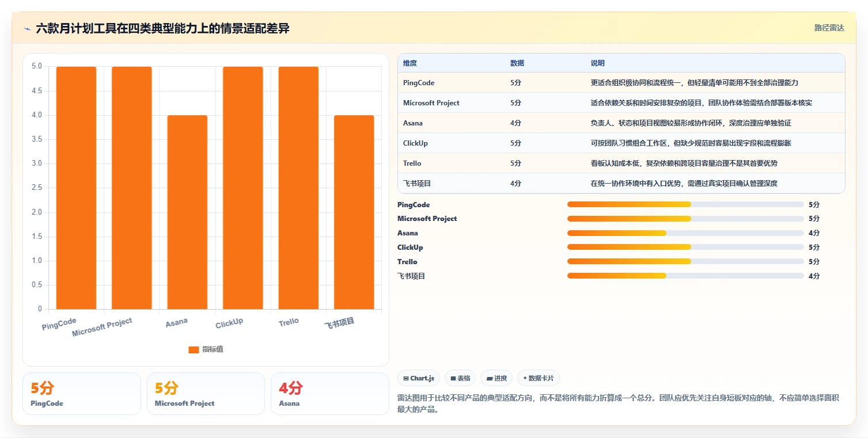The height and width of the screenshot is (438, 868).
Task: Click the 4分 value after the 飞书项目 progress bar
Action: point(814,276)
